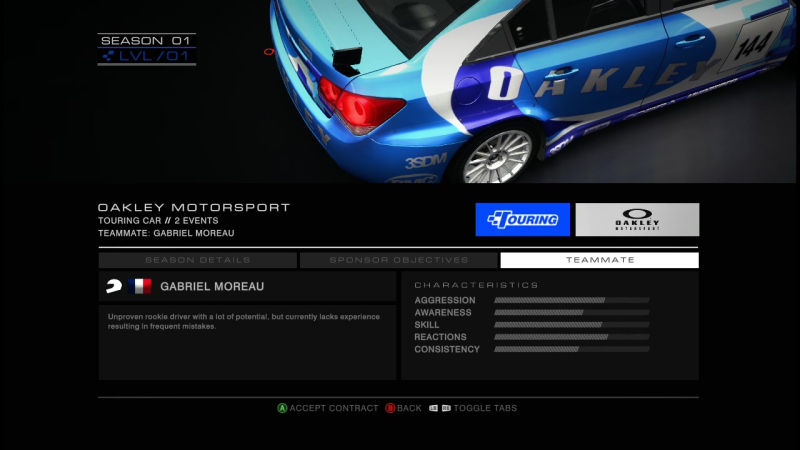
Task: Click the red B button icon
Action: tap(390, 408)
